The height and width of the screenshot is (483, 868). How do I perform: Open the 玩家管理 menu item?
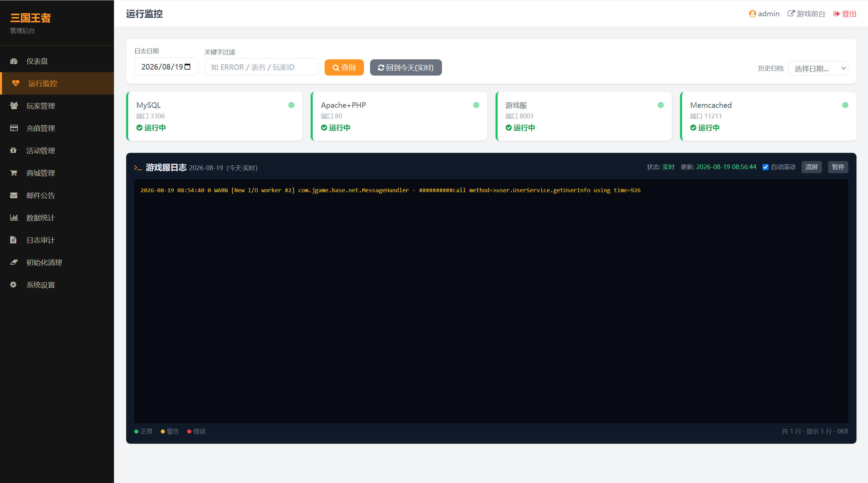point(57,106)
